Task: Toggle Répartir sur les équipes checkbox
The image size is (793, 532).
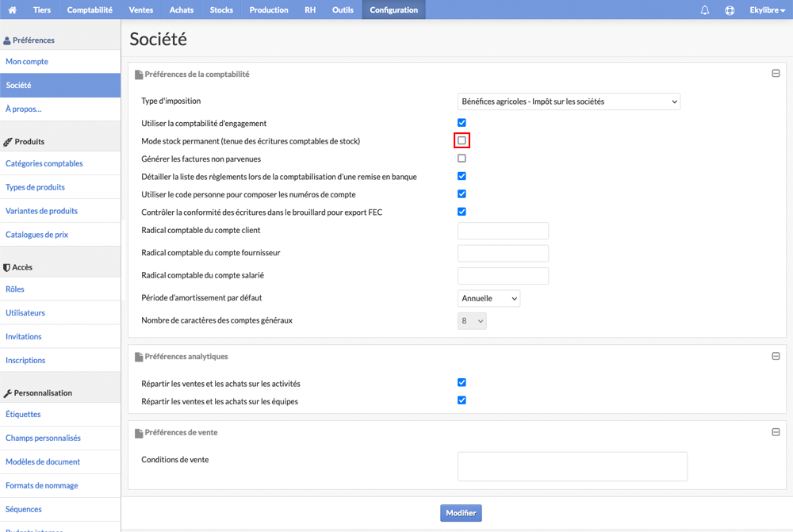Action: click(462, 400)
